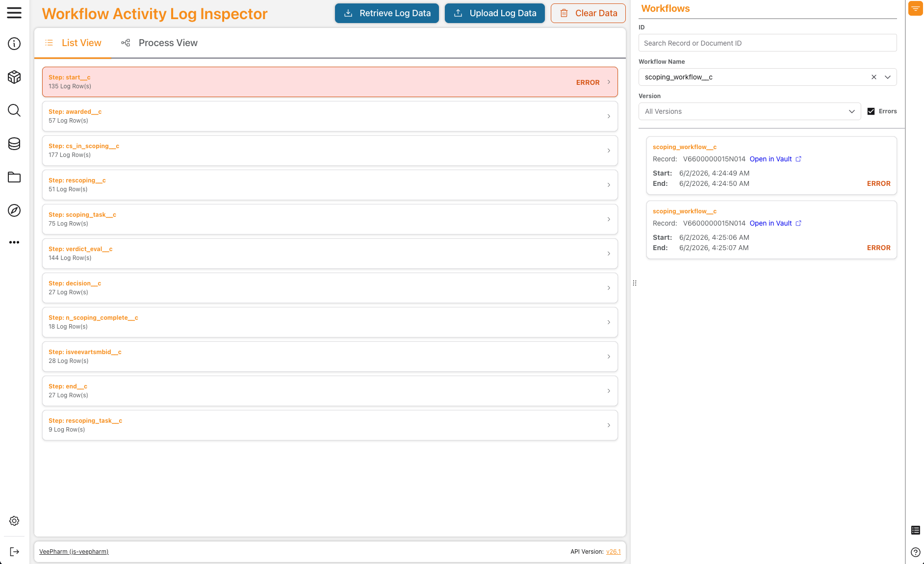This screenshot has width=924, height=564.
Task: Open in Vault link for 4:25:06 AM workflow
Action: coord(770,223)
